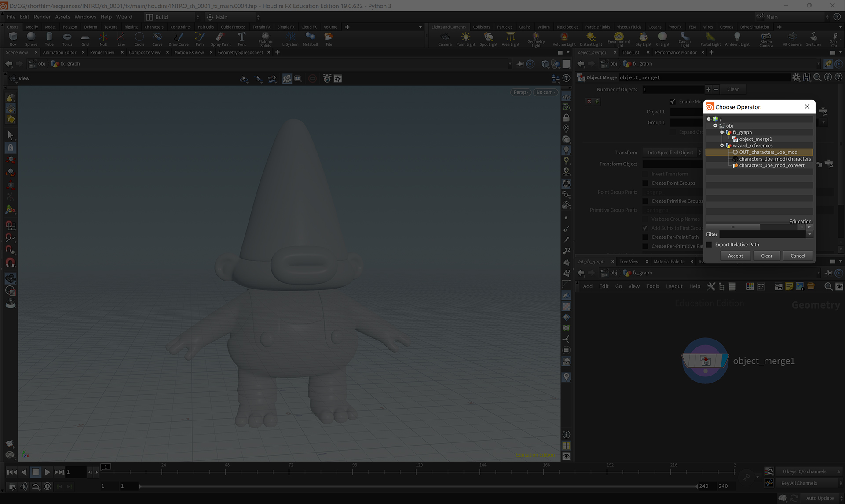Add a Portal Light from the shelf

coord(710,39)
